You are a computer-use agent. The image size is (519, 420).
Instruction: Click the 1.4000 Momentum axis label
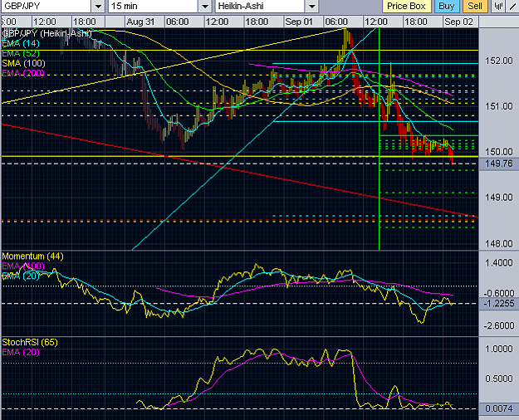499,263
